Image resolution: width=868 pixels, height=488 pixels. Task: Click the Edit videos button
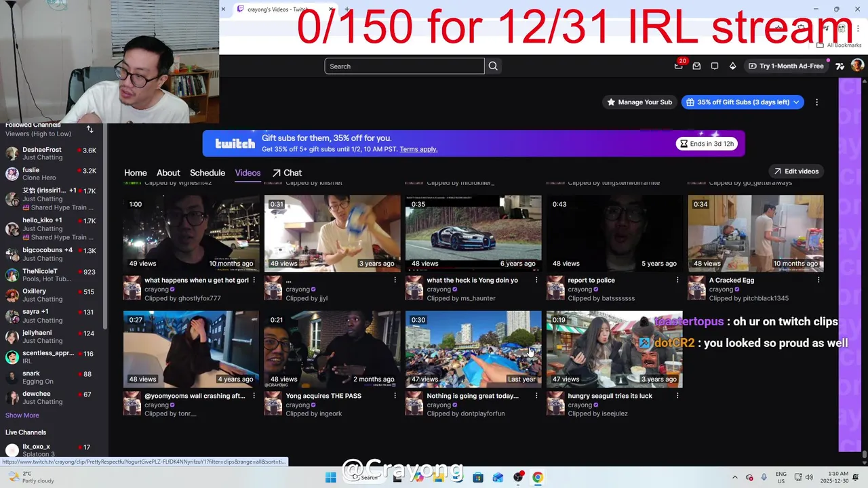point(796,171)
